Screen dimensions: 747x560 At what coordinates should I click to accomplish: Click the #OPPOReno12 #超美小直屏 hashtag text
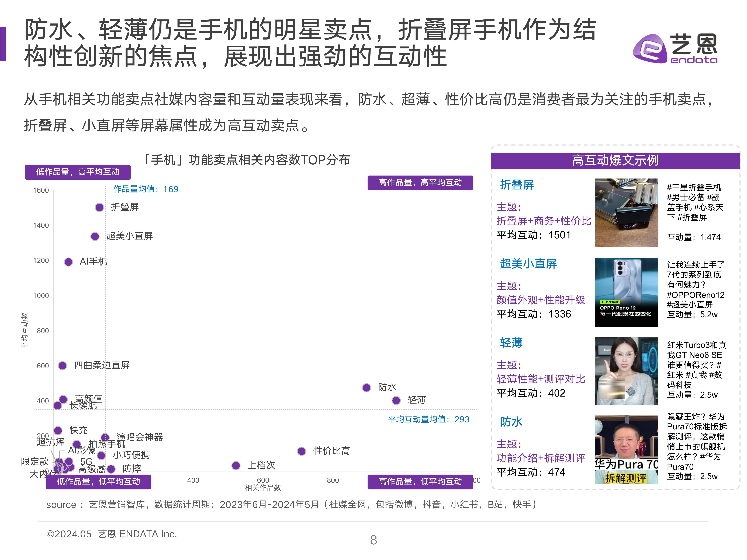[x=696, y=300]
